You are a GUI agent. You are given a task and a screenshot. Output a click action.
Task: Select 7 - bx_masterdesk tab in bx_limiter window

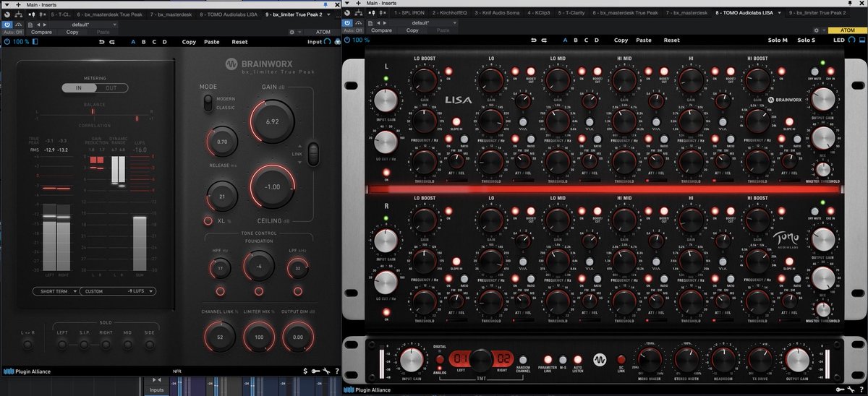click(170, 14)
